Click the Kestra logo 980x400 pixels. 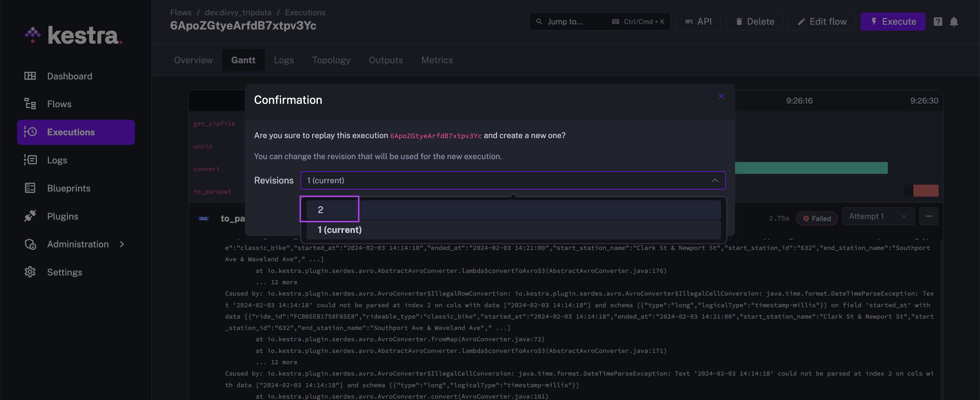pyautogui.click(x=74, y=35)
